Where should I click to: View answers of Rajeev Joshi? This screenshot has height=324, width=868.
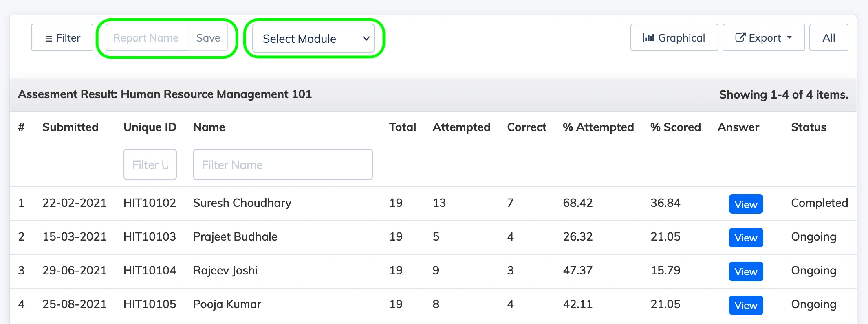[x=746, y=271]
